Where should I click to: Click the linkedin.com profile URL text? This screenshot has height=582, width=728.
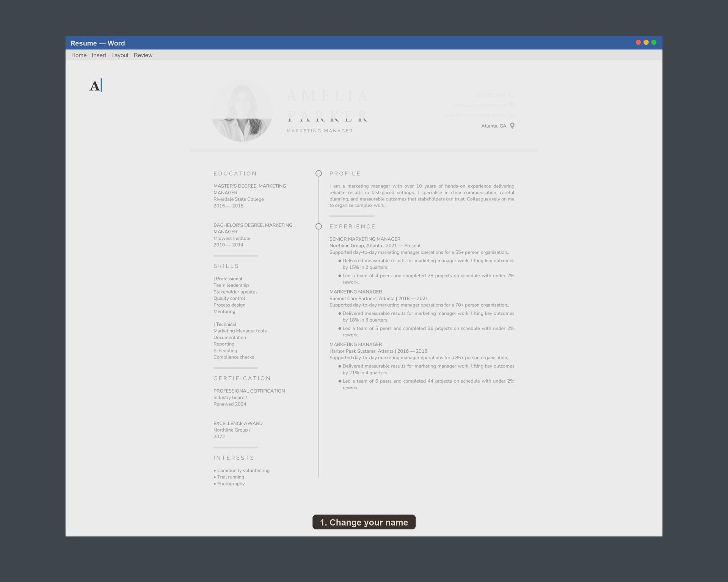pos(475,115)
